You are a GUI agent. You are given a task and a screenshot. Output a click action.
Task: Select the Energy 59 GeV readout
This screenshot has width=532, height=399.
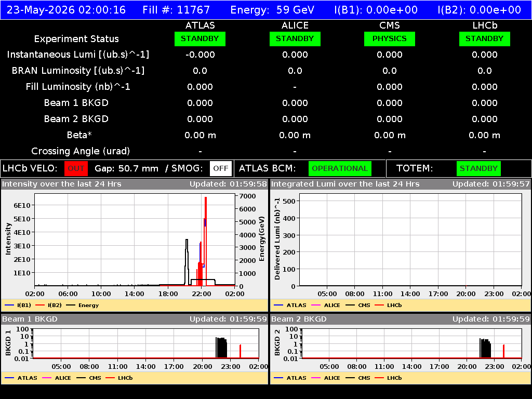click(272, 9)
